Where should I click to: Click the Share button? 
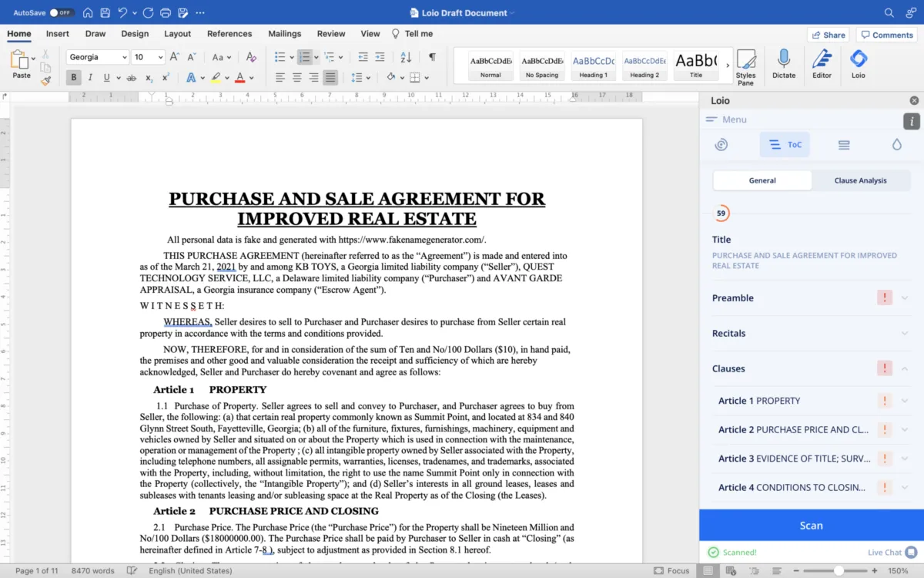[828, 35]
